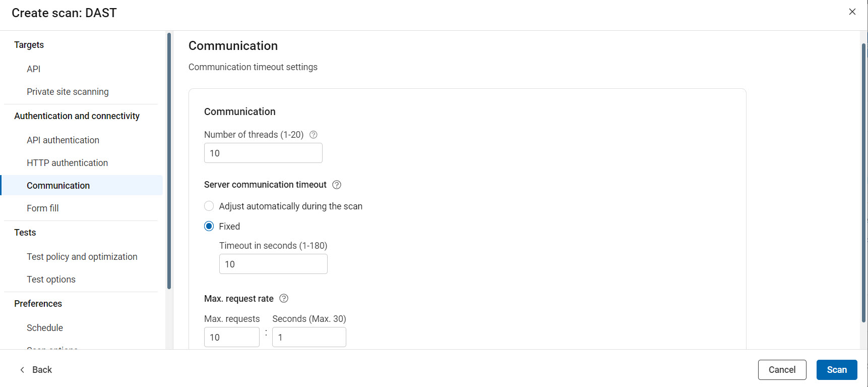Open HTTP authentication settings
868x387 pixels.
[x=67, y=162]
